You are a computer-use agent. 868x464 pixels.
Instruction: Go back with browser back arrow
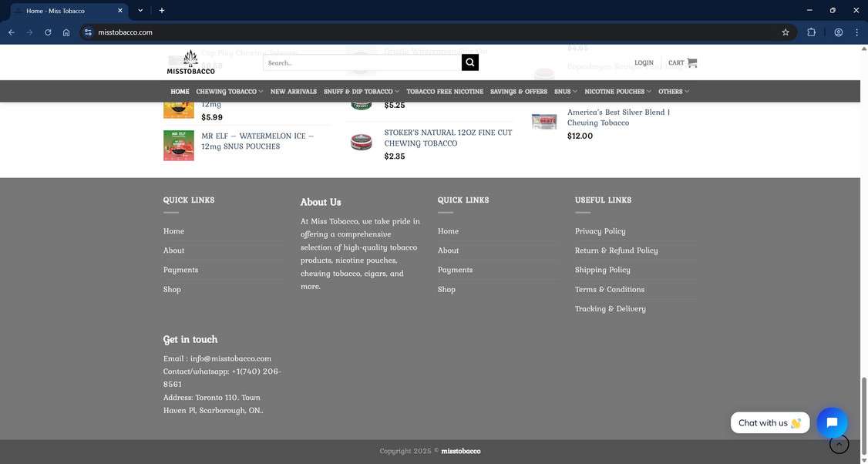pos(11,32)
